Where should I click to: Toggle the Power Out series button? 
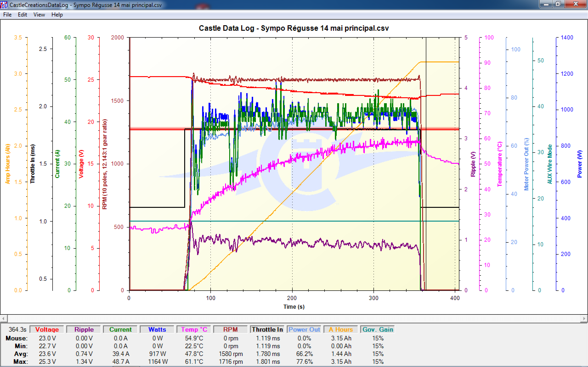304,329
